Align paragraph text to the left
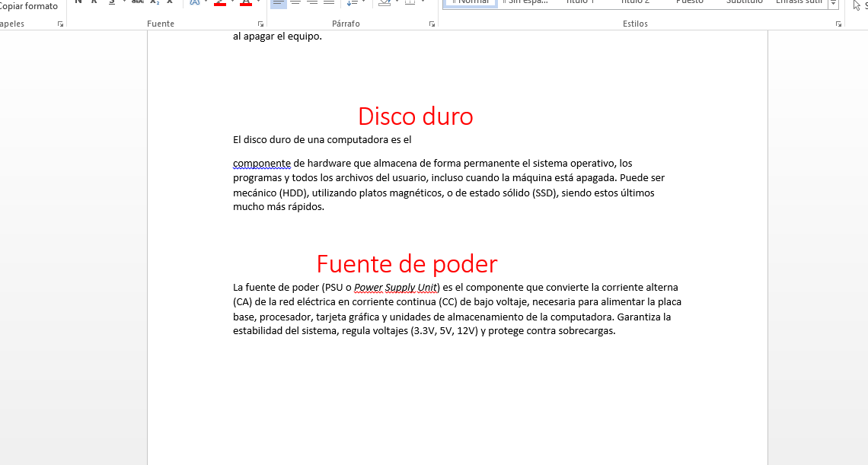 point(278,2)
